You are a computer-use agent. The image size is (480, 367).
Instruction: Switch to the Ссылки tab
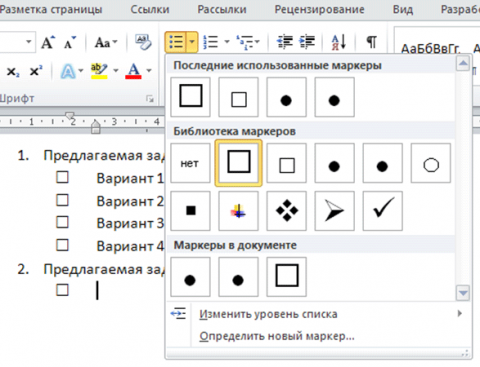[x=150, y=9]
